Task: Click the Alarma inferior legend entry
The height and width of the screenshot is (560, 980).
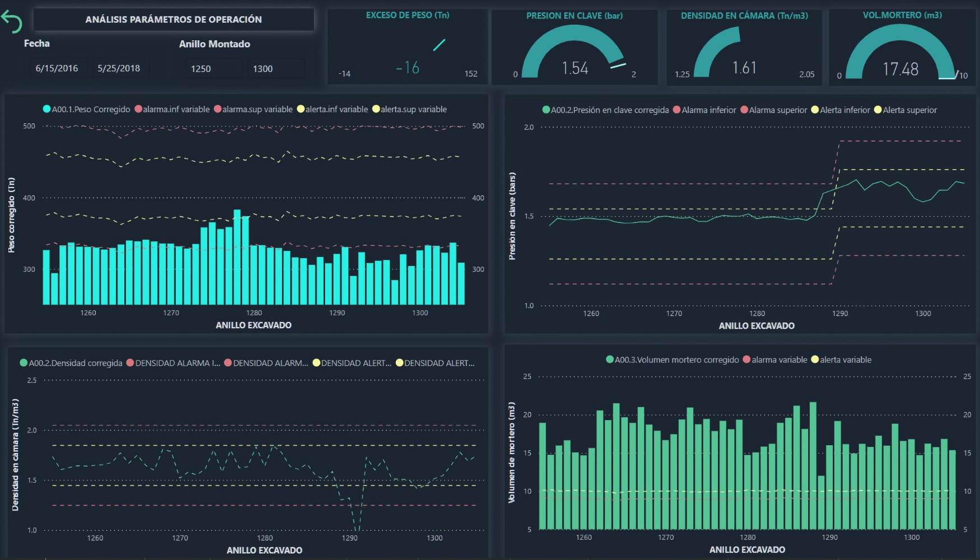Action: (704, 110)
